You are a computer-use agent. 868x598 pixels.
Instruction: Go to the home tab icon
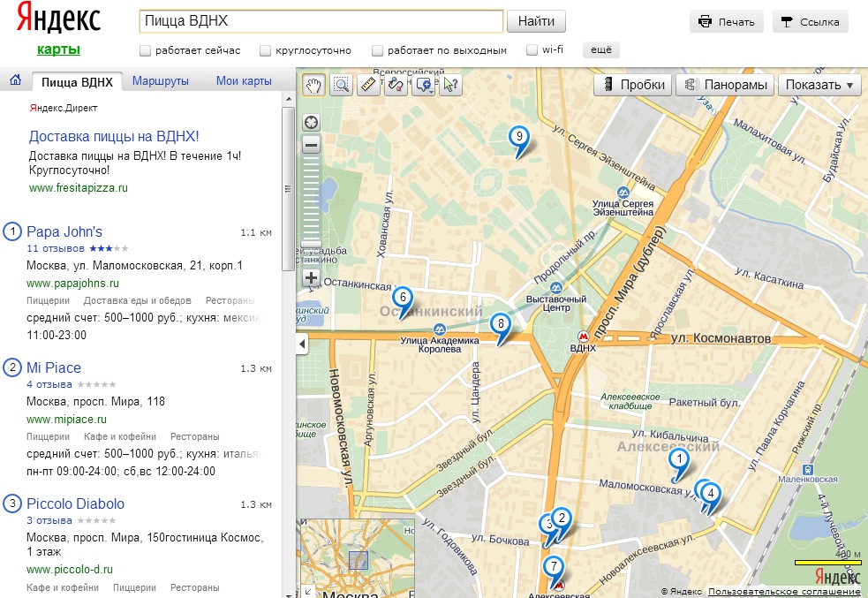coord(15,81)
